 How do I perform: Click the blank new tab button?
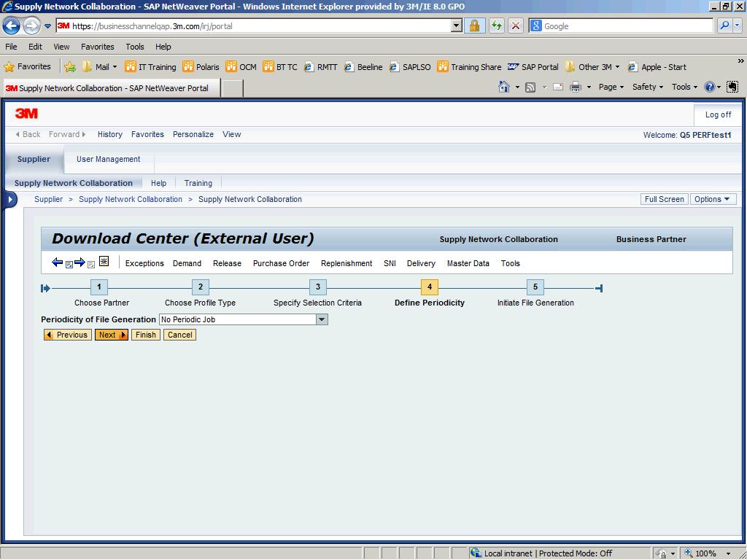[x=233, y=88]
